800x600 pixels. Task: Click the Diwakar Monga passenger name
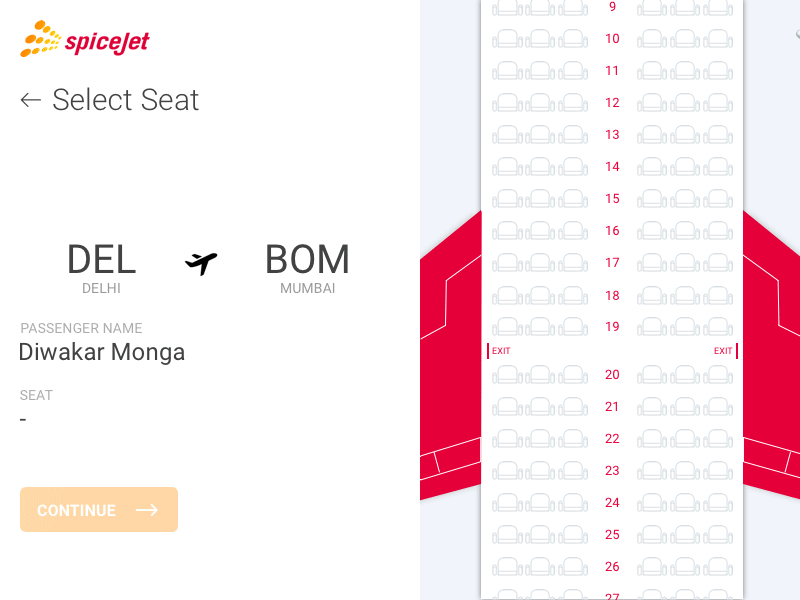[102, 352]
